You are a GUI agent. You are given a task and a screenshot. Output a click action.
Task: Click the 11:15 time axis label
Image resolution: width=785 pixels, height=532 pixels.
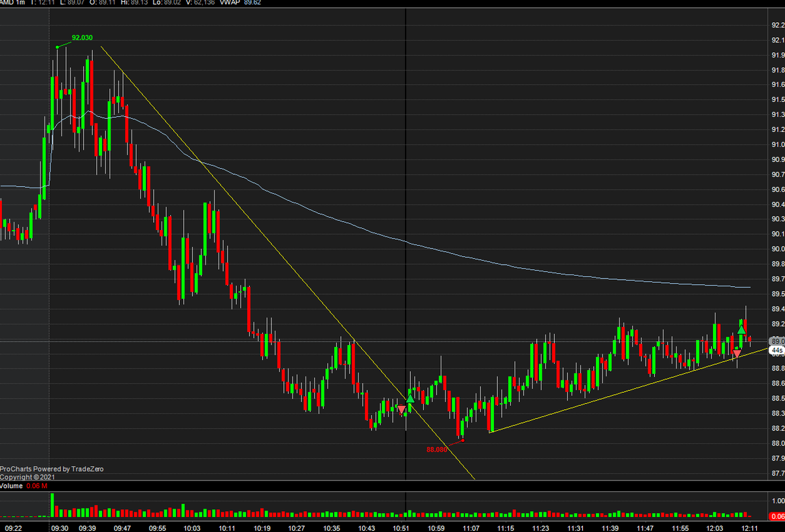coord(506,527)
